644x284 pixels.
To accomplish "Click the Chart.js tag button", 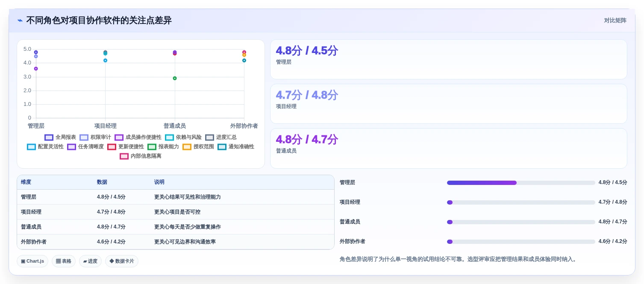I will click(32, 261).
